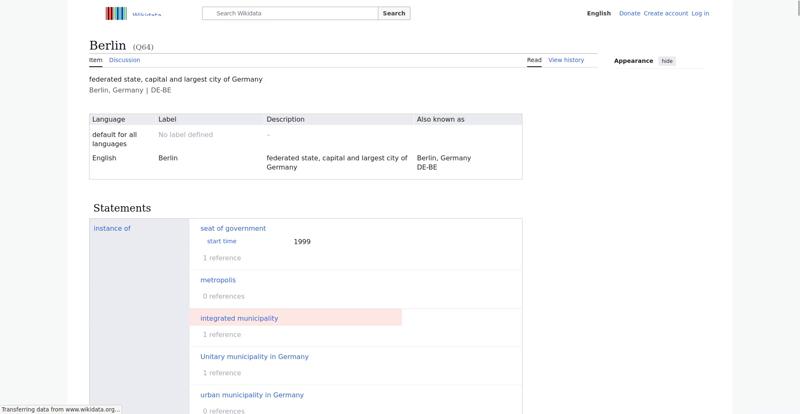Open 'Unitary municipality in Germany' link

pos(255,357)
